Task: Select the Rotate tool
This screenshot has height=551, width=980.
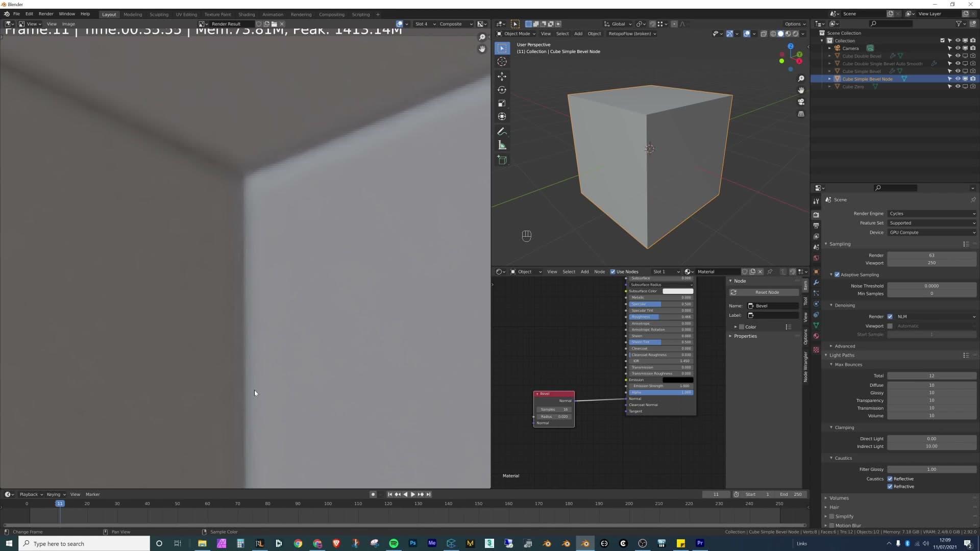Action: point(502,90)
